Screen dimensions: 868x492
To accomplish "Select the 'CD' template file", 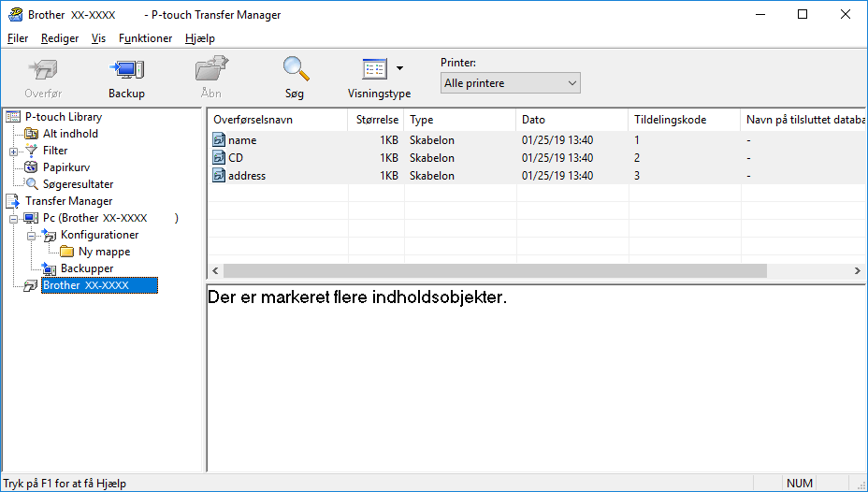I will click(236, 158).
